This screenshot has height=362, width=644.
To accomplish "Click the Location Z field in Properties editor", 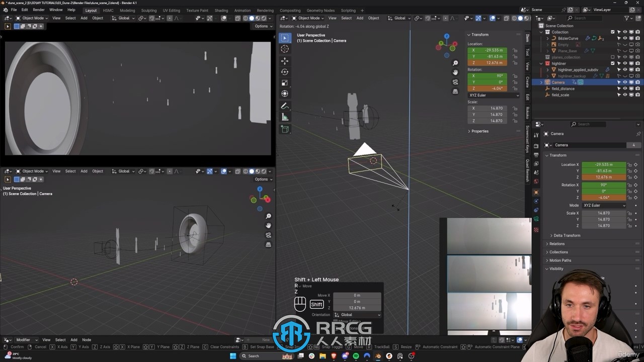I will (604, 177).
